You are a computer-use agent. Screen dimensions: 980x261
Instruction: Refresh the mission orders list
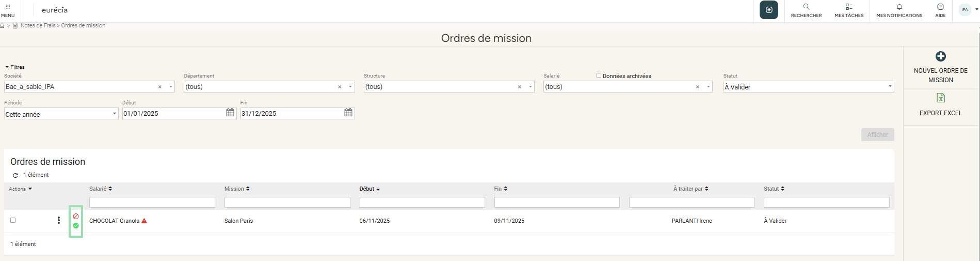[15, 175]
